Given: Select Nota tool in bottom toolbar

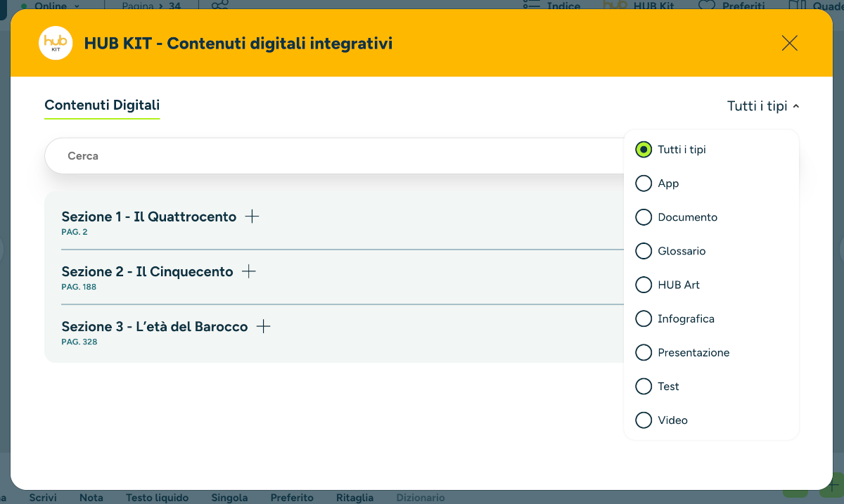Looking at the screenshot, I should pyautogui.click(x=91, y=497).
